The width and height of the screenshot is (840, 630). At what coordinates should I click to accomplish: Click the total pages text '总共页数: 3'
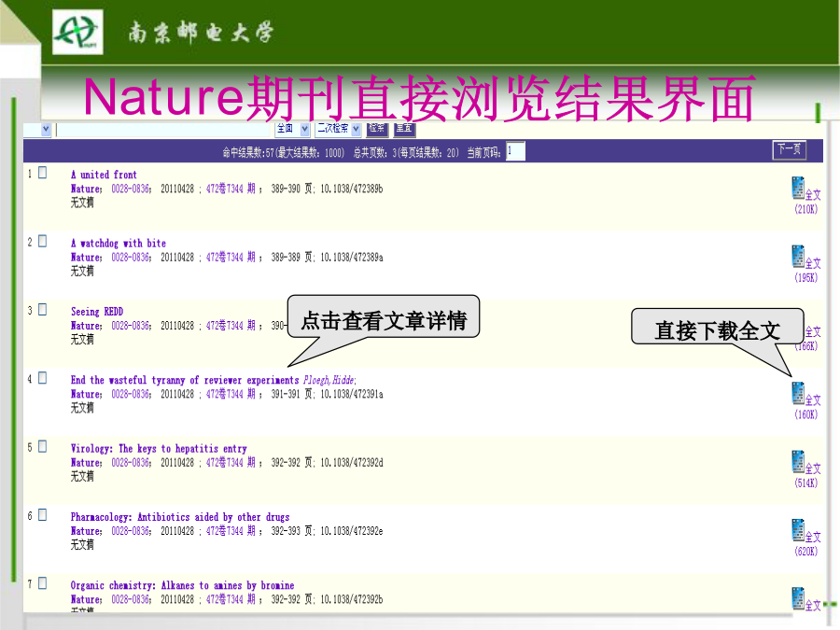374,153
